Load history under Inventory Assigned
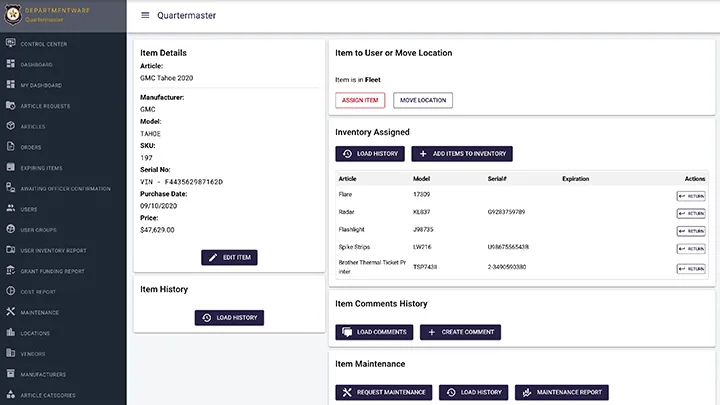This screenshot has width=720, height=405. [x=370, y=154]
